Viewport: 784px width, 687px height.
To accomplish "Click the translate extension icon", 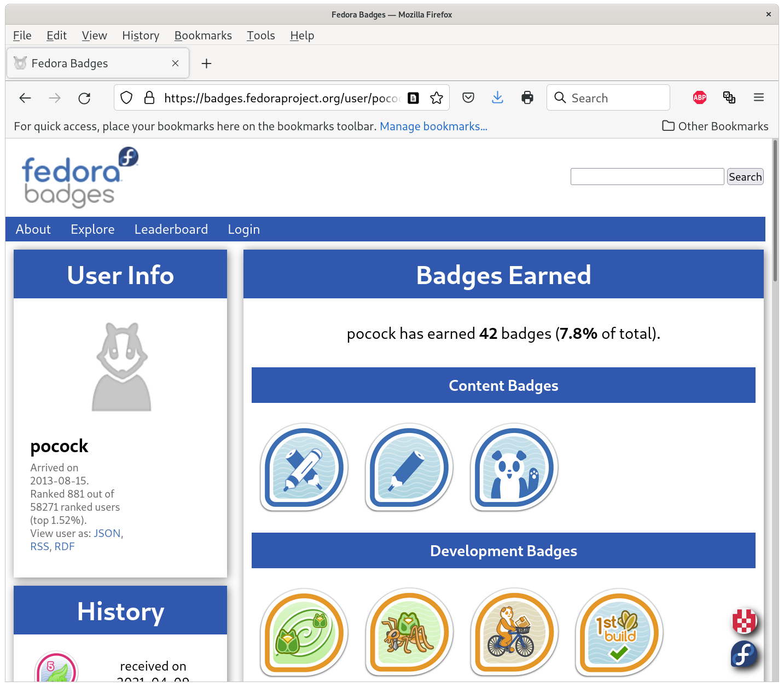I will pos(729,97).
